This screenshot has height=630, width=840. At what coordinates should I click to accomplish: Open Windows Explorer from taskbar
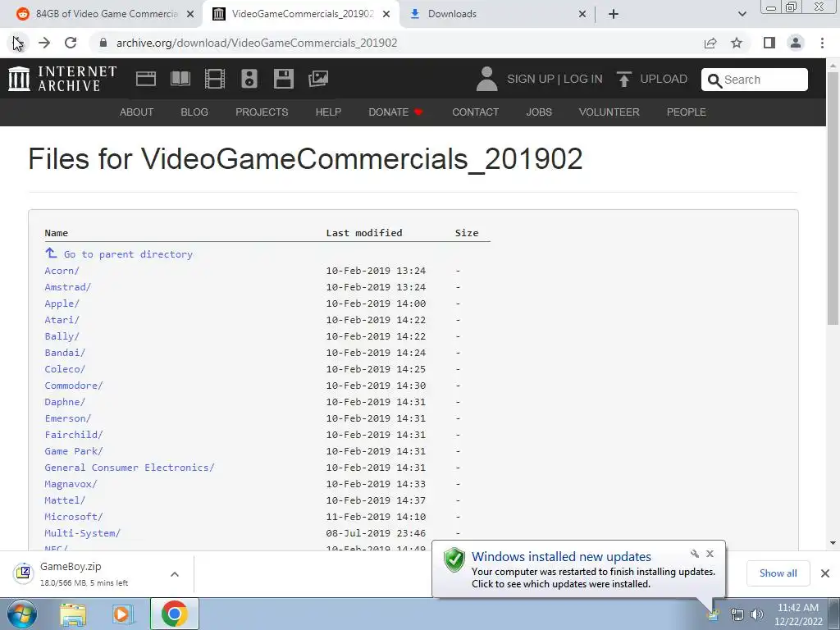click(x=73, y=614)
